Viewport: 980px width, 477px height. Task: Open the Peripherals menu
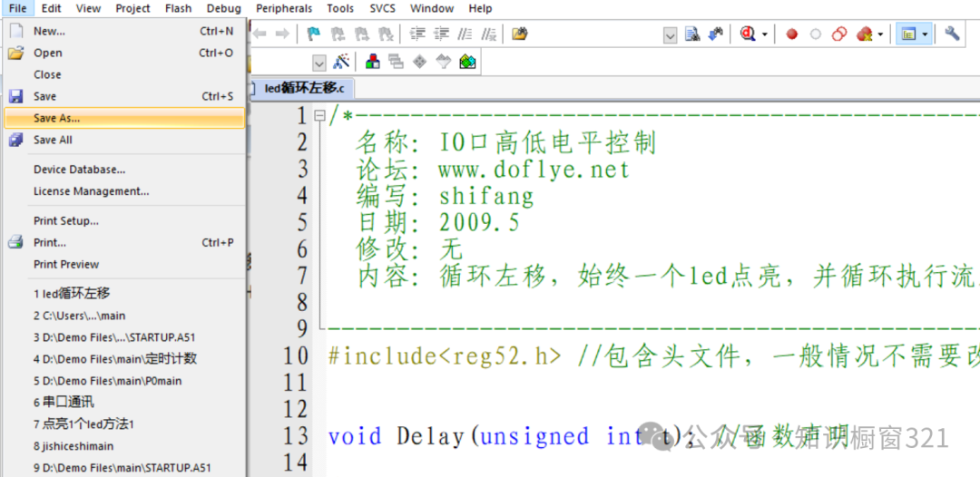pyautogui.click(x=284, y=9)
